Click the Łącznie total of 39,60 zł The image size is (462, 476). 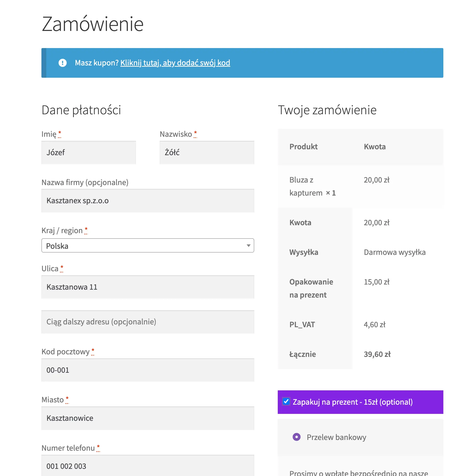coord(377,354)
